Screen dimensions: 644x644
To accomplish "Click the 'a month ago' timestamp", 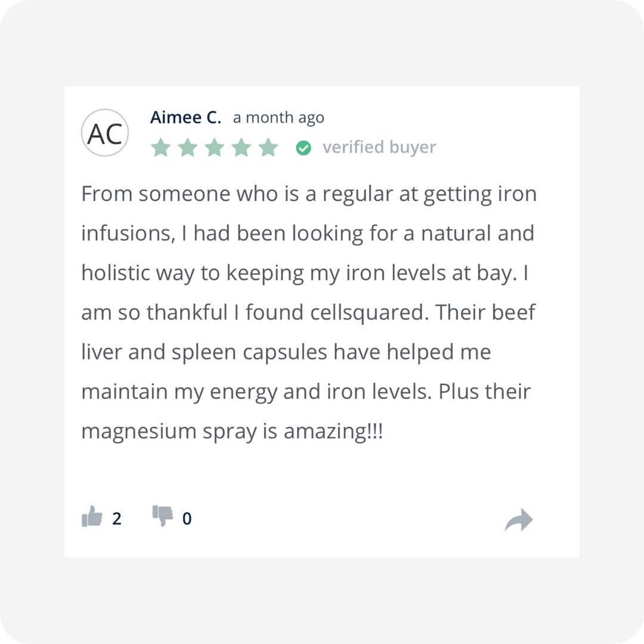I will click(278, 118).
